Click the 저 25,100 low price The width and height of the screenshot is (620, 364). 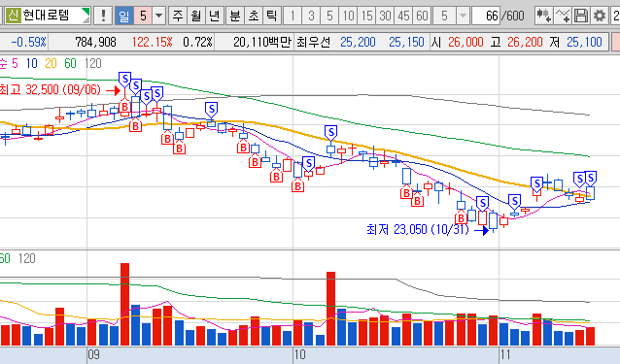[x=575, y=42]
